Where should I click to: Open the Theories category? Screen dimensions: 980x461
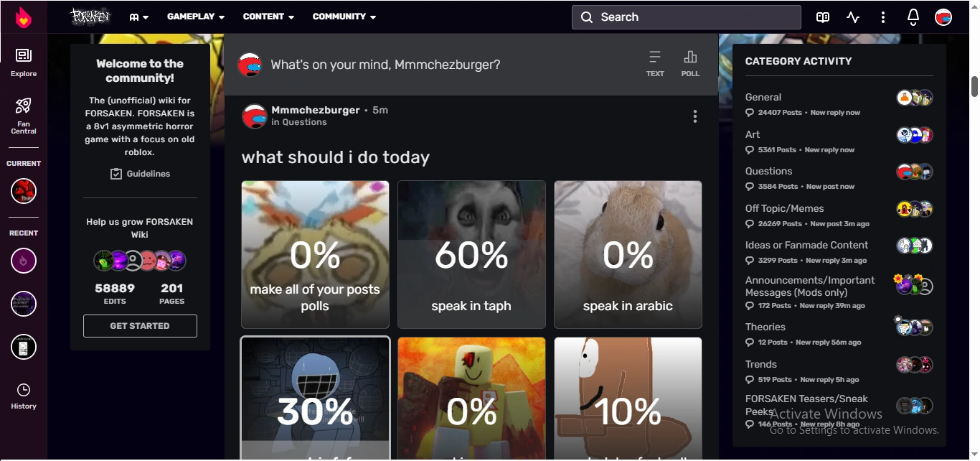[765, 327]
